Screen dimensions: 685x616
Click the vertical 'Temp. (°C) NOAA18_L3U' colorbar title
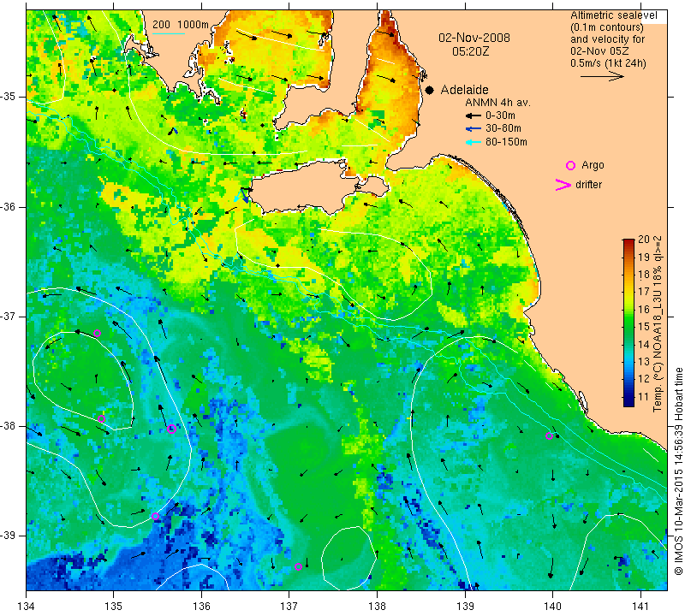pos(658,324)
